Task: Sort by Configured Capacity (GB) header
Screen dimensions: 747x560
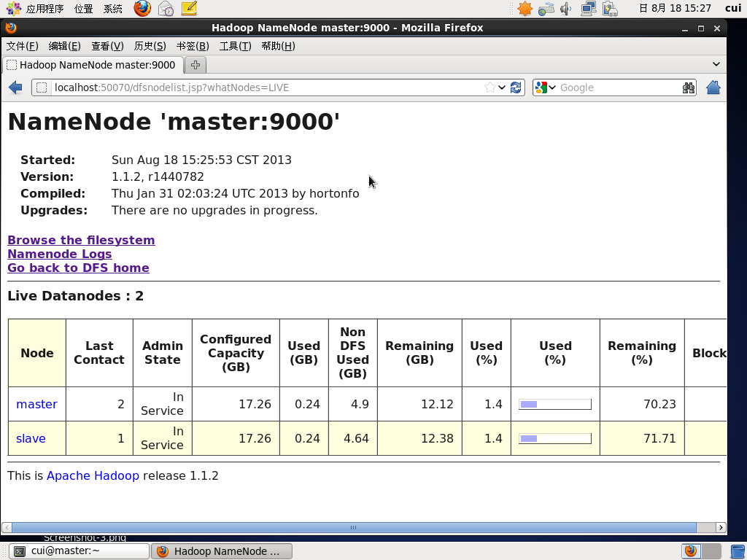Action: [x=236, y=353]
